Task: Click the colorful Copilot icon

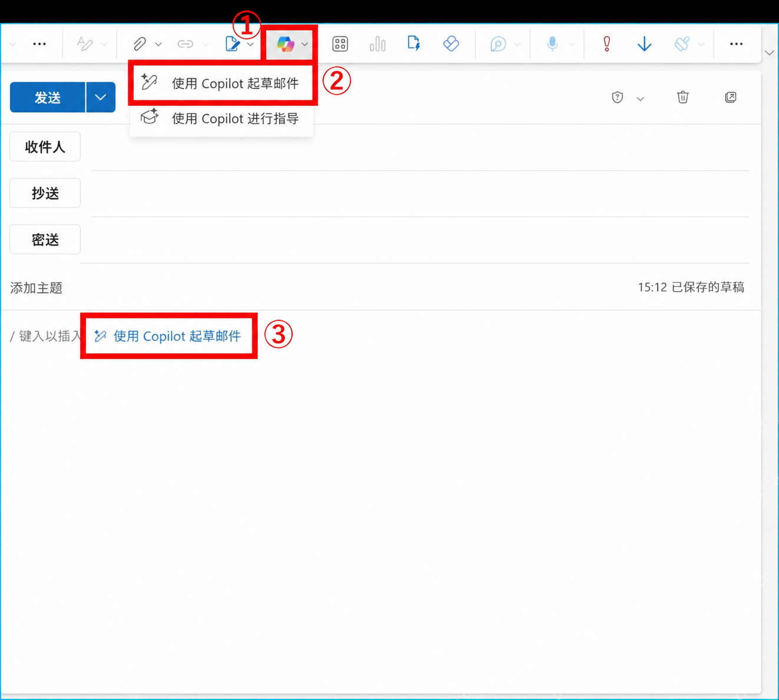Action: (x=286, y=44)
